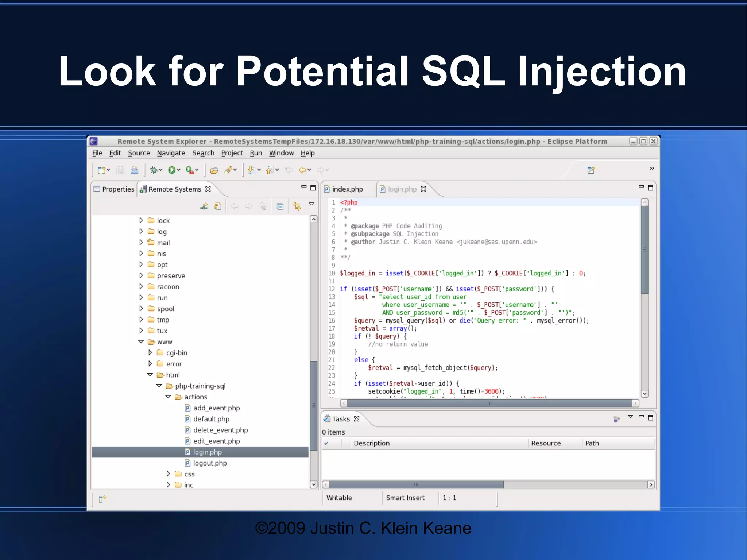Screen dimensions: 747x560
Task: Click the Link with Editor icon
Action: (297, 206)
